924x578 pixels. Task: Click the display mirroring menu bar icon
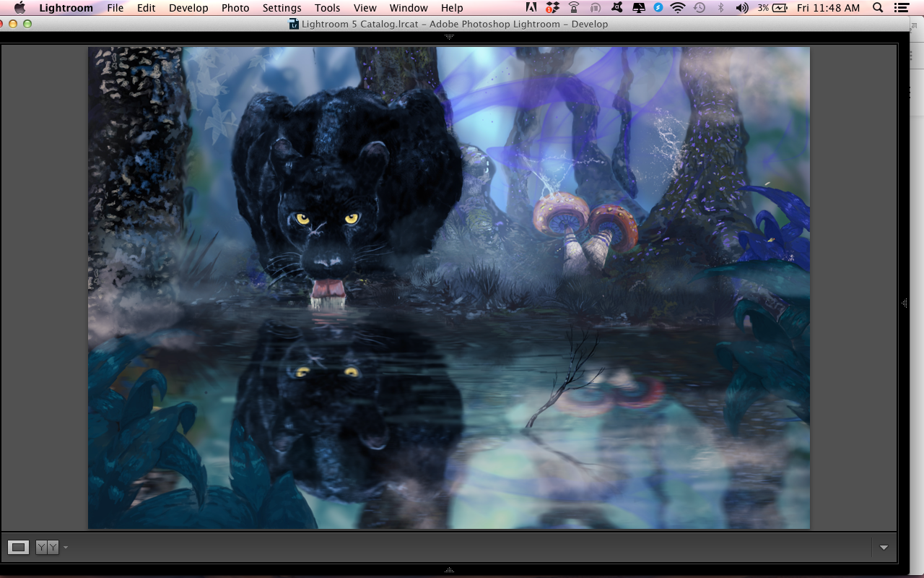tap(639, 8)
